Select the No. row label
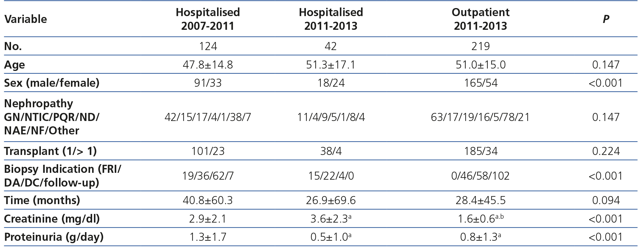The width and height of the screenshot is (644, 250). [x=13, y=46]
